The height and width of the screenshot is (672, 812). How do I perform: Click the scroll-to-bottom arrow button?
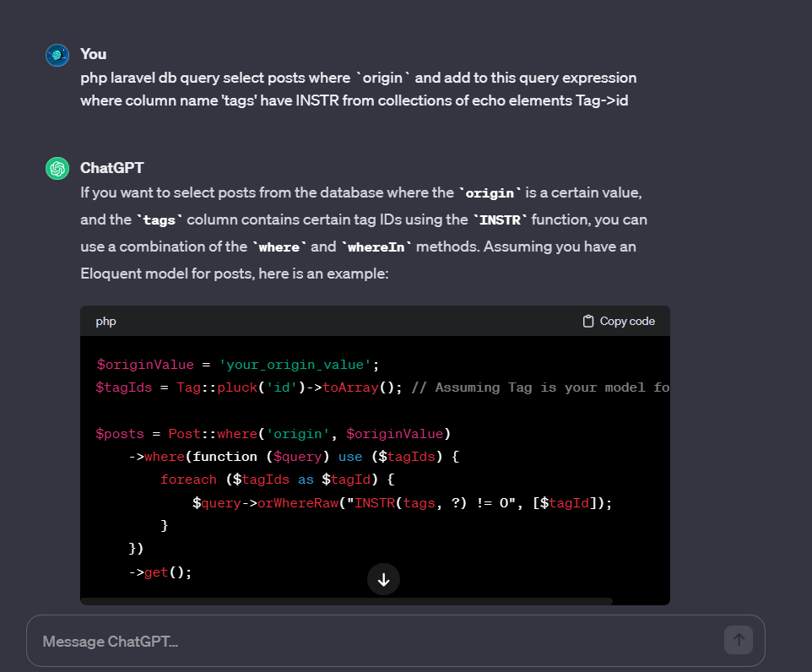point(383,579)
